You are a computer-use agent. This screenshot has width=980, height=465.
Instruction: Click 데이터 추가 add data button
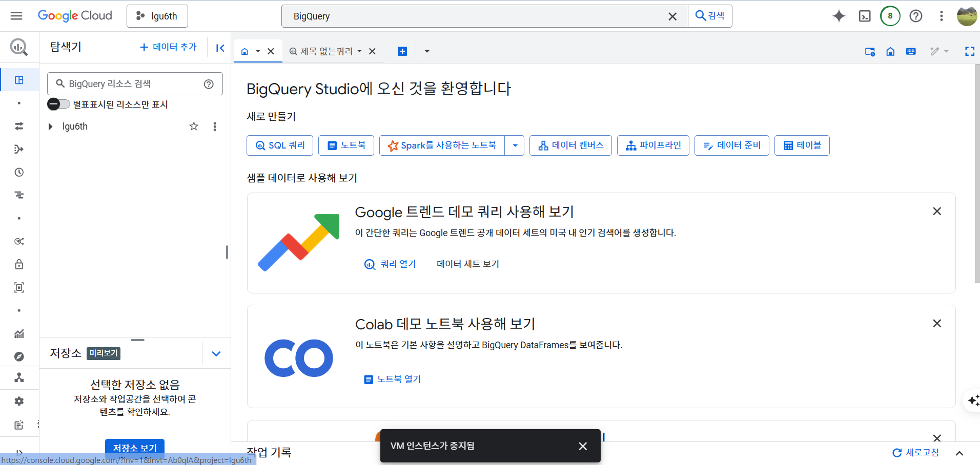[168, 47]
